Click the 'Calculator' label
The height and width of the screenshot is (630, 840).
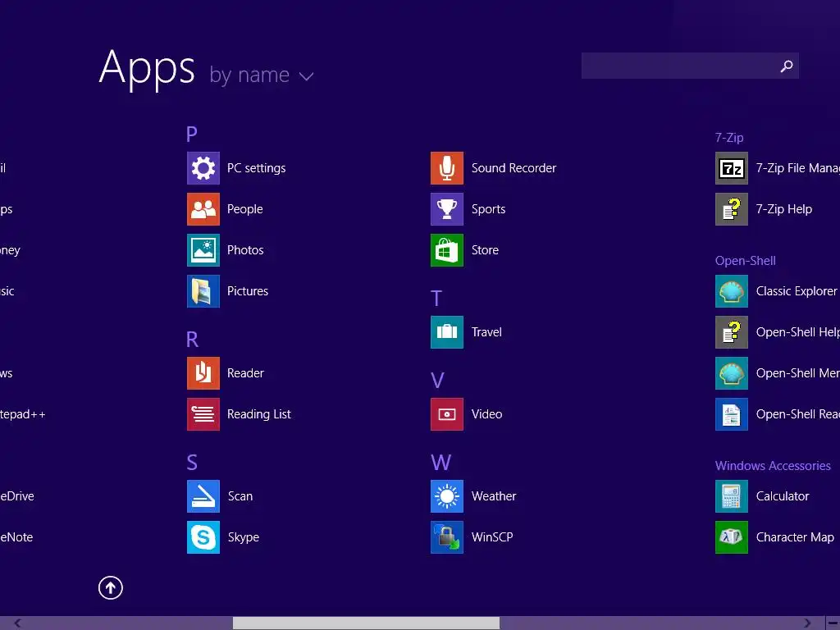tap(782, 496)
